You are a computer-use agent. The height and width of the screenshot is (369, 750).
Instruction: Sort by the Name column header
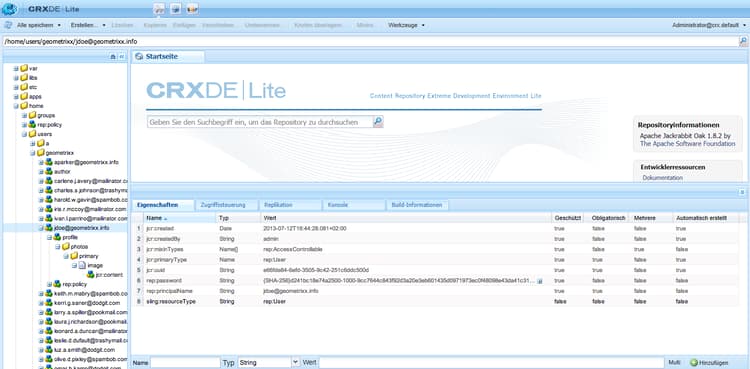click(x=179, y=218)
